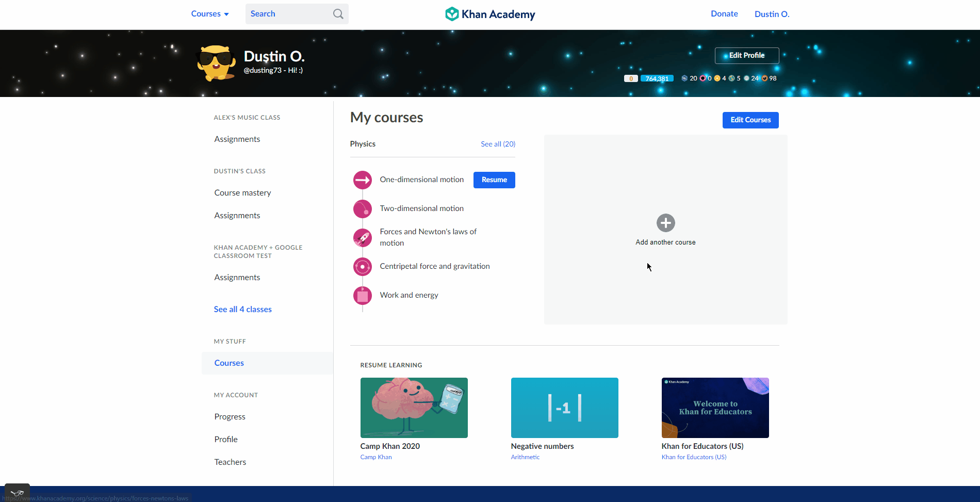Image resolution: width=980 pixels, height=502 pixels.
Task: Click the Two-dimensional motion unit icon
Action: tap(363, 209)
